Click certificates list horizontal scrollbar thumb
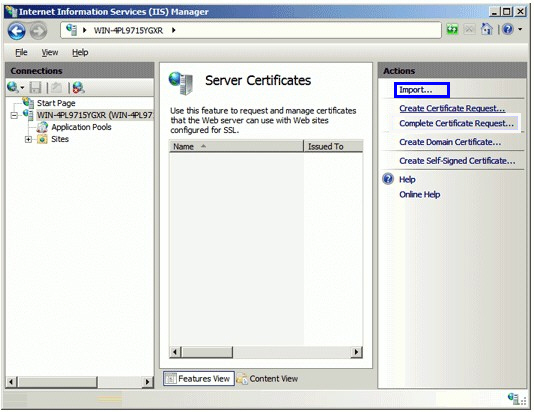 click(207, 352)
